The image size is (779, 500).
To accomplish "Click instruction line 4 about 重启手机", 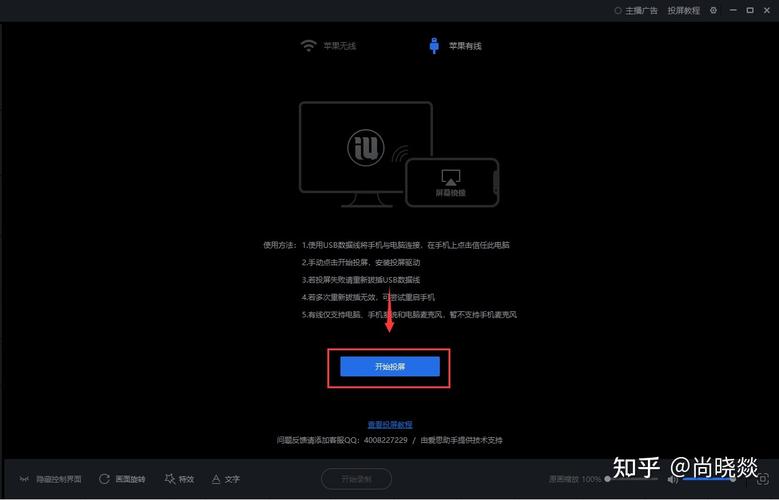I will [x=368, y=297].
